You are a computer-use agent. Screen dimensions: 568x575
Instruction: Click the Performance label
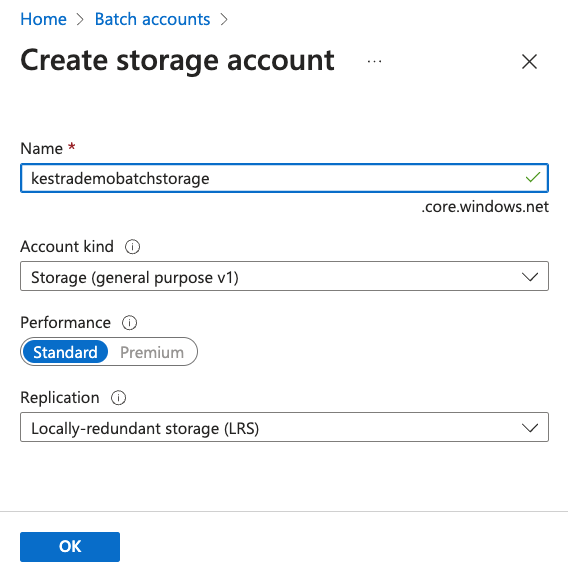tap(65, 323)
